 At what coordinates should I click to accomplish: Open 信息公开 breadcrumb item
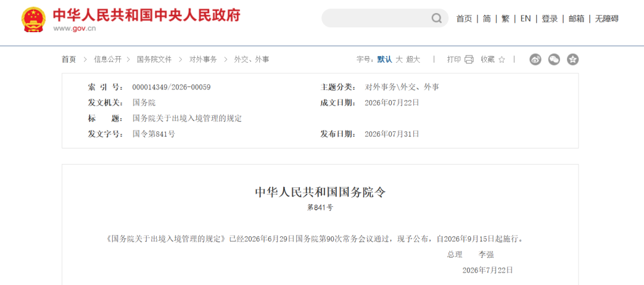point(107,60)
